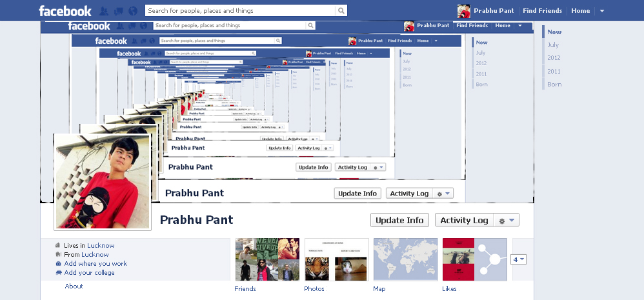Click the facebook logo in the top bar

[65, 11]
